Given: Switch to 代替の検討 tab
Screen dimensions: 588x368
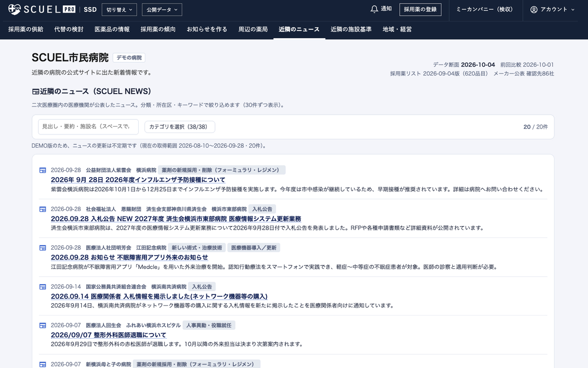Looking at the screenshot, I should pyautogui.click(x=69, y=29).
